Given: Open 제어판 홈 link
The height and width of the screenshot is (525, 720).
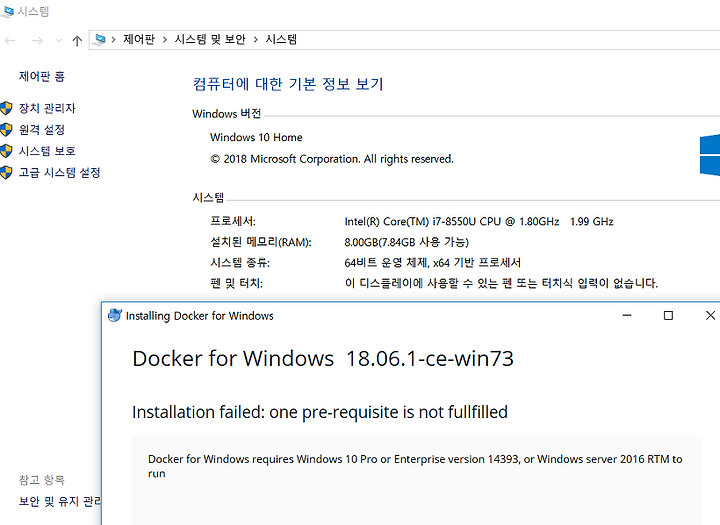Looking at the screenshot, I should point(42,76).
